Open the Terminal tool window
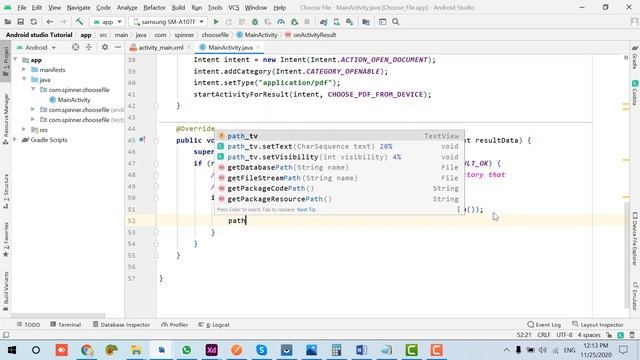The image size is (640, 360). click(66, 324)
